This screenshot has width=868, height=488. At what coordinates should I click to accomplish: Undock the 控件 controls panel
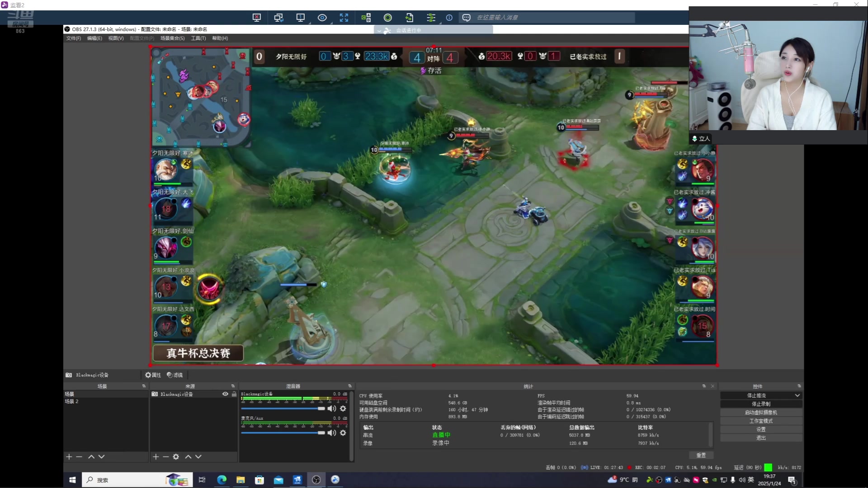799,386
